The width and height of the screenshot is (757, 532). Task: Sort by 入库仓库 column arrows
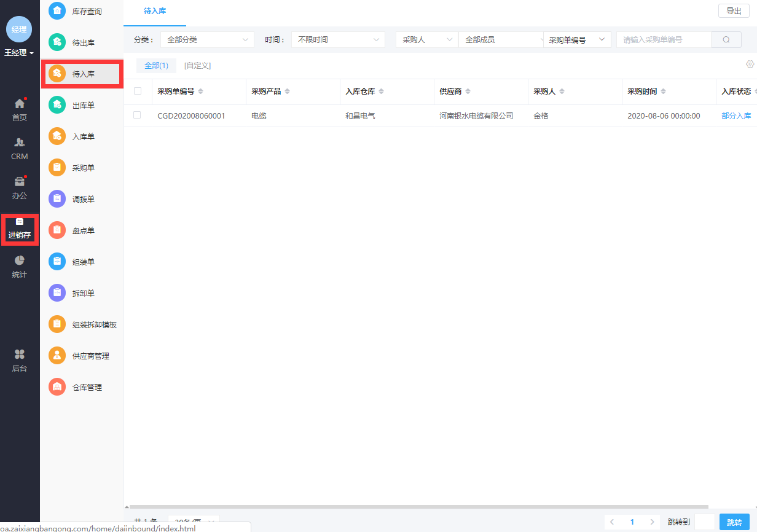(381, 92)
